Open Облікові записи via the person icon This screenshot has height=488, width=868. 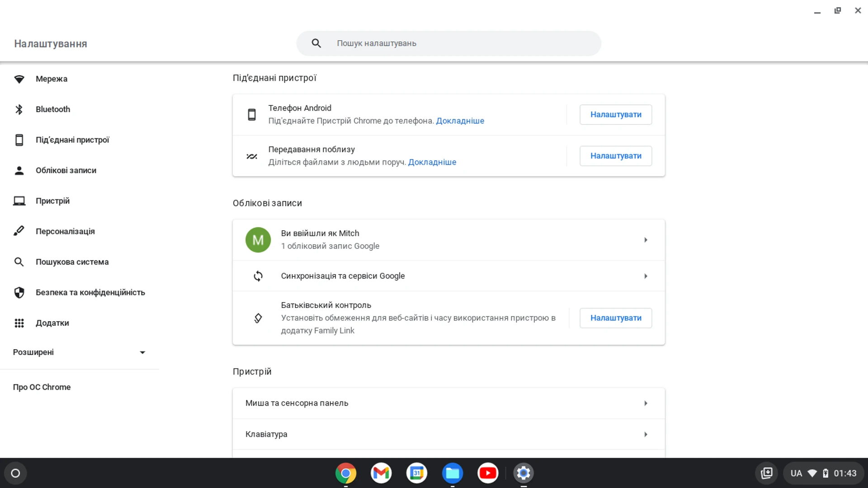19,171
